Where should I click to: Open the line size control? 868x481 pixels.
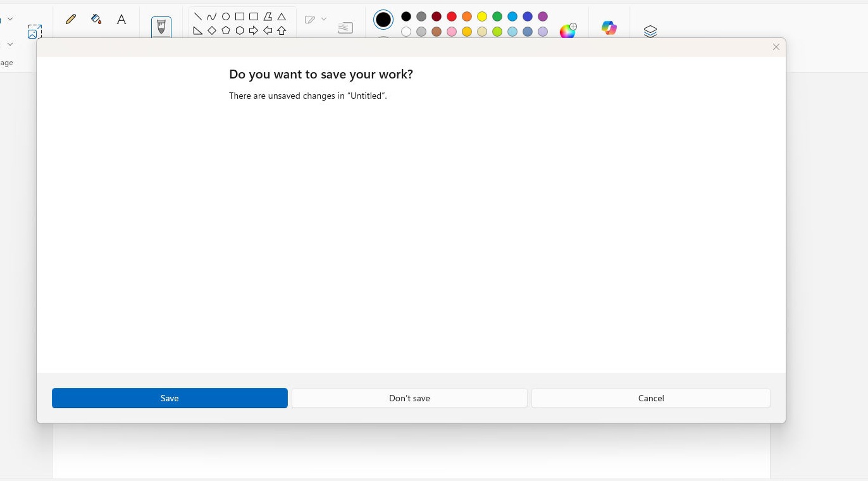click(x=345, y=28)
